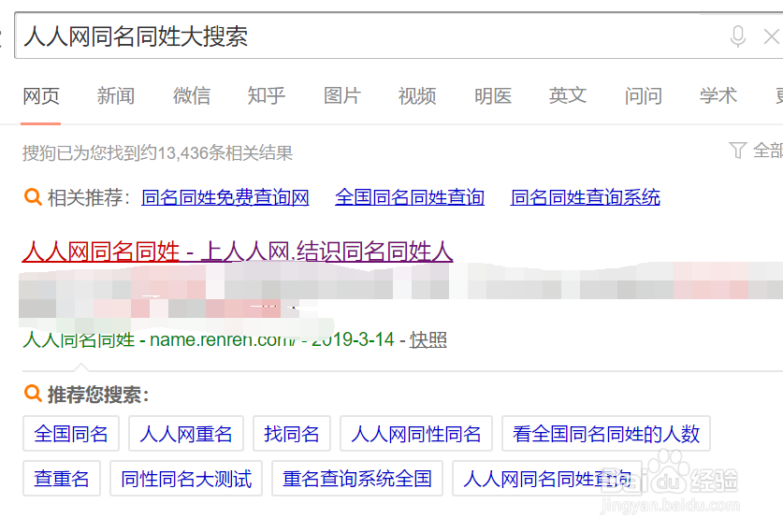783x532 pixels.
Task: Switch to the 英文 tab
Action: (x=568, y=95)
